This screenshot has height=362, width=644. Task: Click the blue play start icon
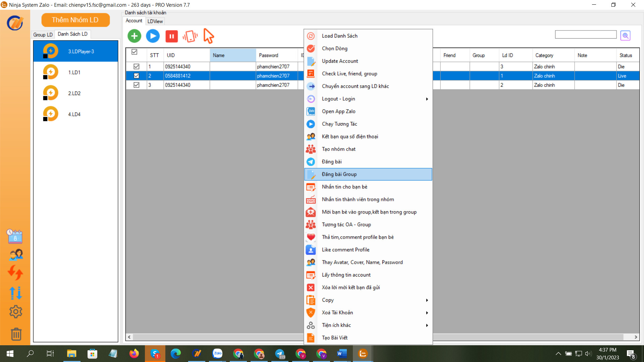(153, 36)
